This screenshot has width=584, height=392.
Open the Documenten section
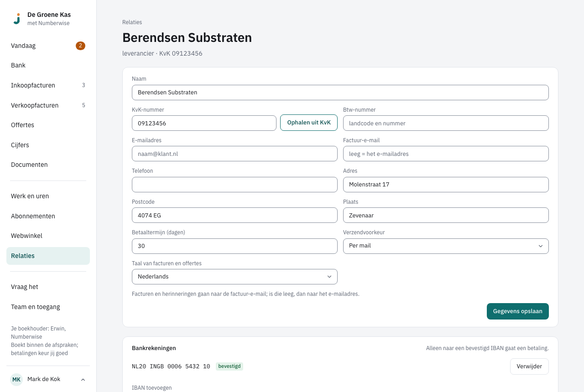[48, 165]
